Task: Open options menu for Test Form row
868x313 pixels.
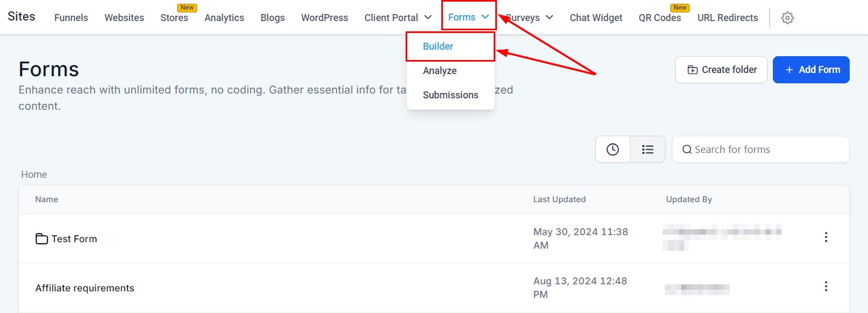Action: pos(826,237)
